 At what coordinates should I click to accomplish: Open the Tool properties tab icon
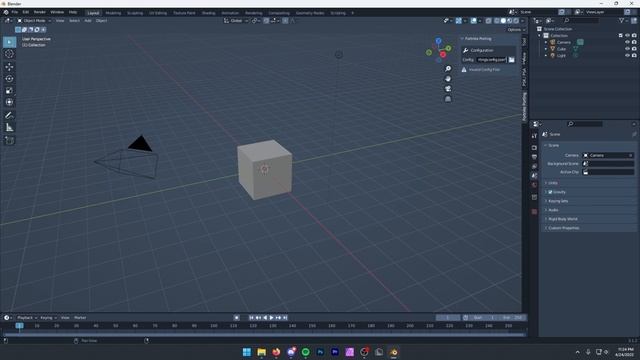click(x=534, y=136)
